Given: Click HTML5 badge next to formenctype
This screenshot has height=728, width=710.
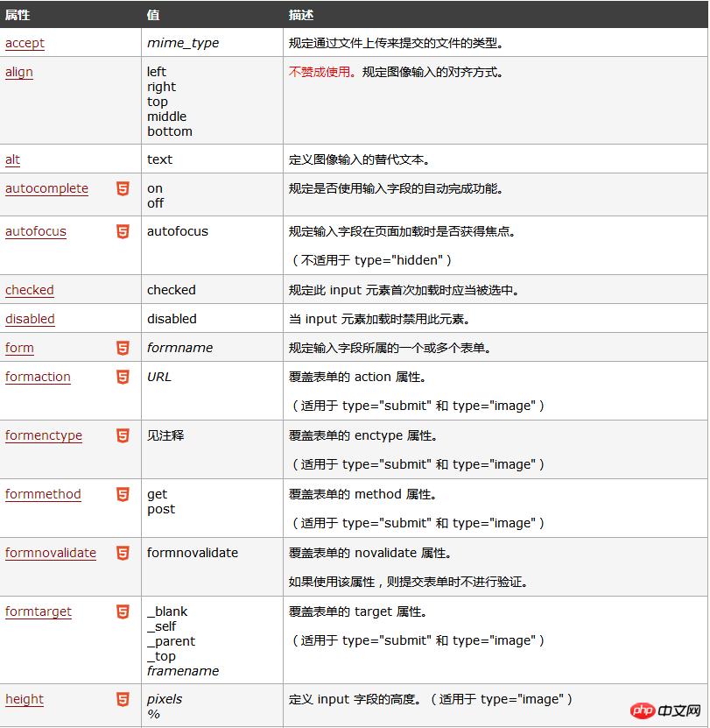Looking at the screenshot, I should coord(123,435).
